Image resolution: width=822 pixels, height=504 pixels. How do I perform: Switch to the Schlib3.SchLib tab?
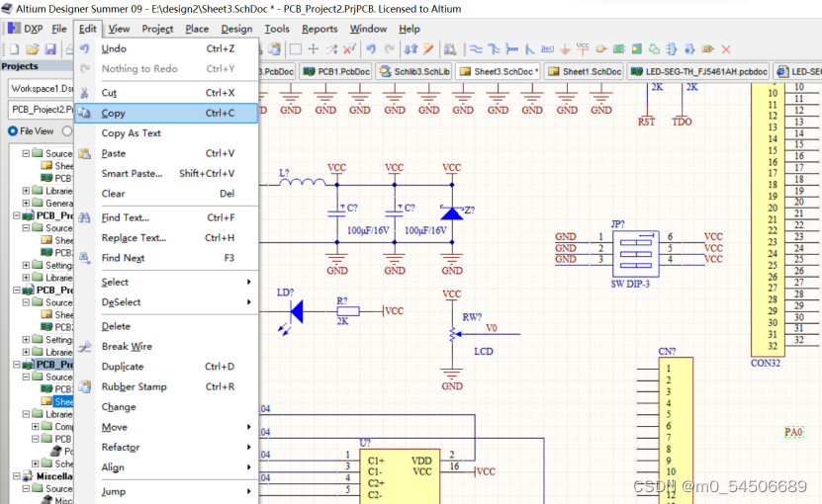[414, 71]
